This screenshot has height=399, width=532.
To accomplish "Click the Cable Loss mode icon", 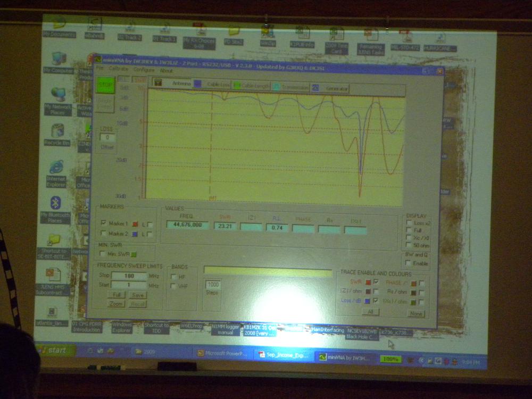I will click(197, 84).
